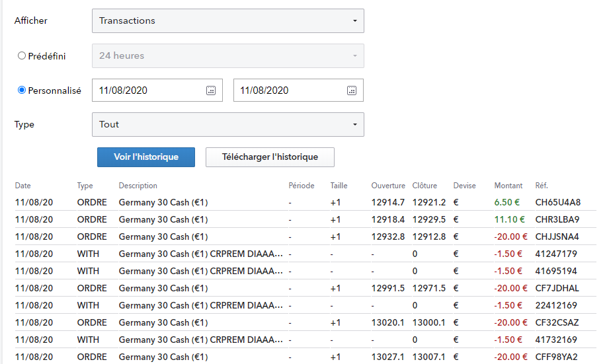Sort by the Date column header
609x364 pixels.
click(x=23, y=186)
